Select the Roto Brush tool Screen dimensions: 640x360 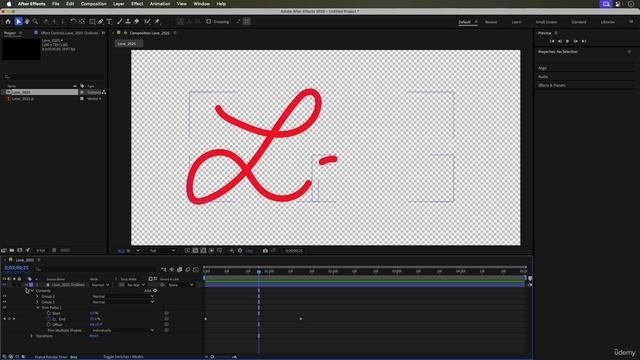[x=147, y=22]
